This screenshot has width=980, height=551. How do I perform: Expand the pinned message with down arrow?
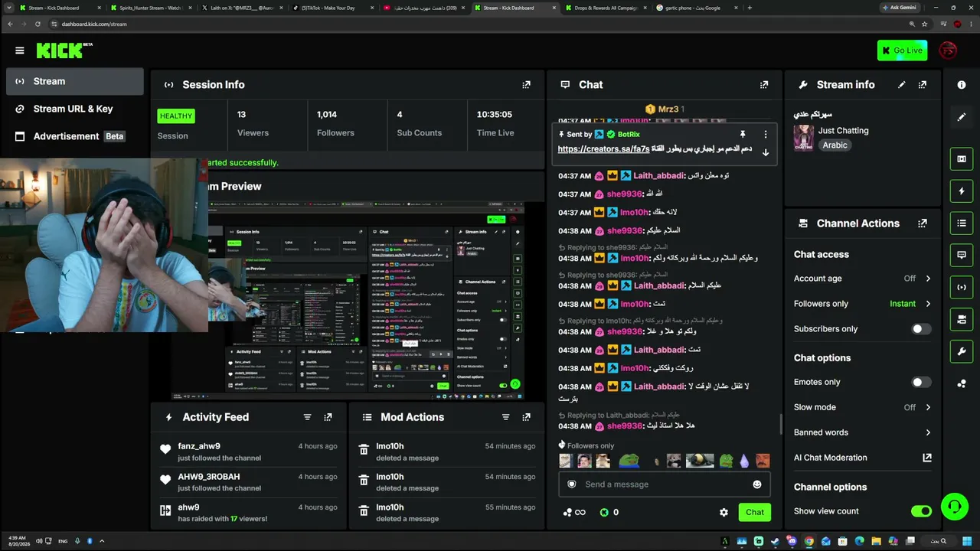pyautogui.click(x=765, y=152)
